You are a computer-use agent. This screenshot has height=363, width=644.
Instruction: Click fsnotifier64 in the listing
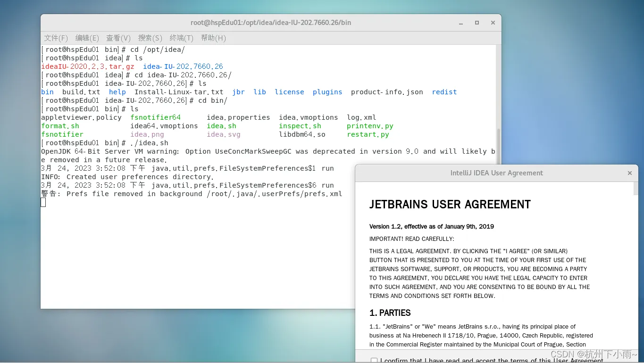point(156,117)
